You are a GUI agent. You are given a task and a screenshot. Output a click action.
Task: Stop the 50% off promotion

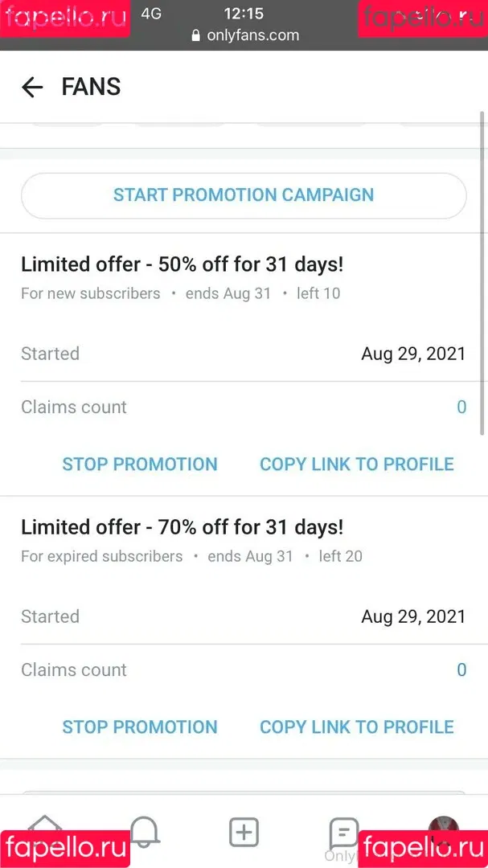(x=140, y=464)
